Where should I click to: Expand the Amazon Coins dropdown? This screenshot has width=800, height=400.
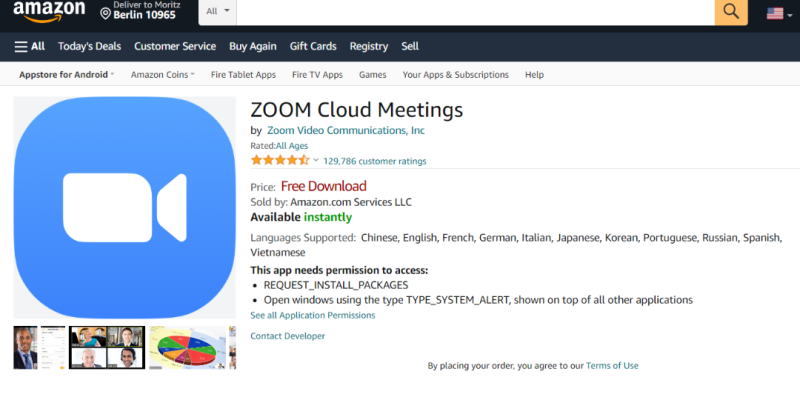coord(163,74)
